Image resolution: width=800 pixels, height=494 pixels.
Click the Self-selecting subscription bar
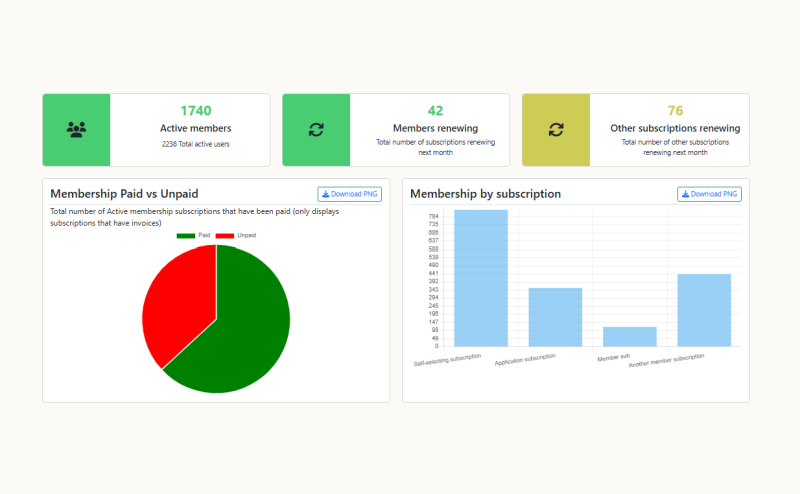(x=481, y=280)
